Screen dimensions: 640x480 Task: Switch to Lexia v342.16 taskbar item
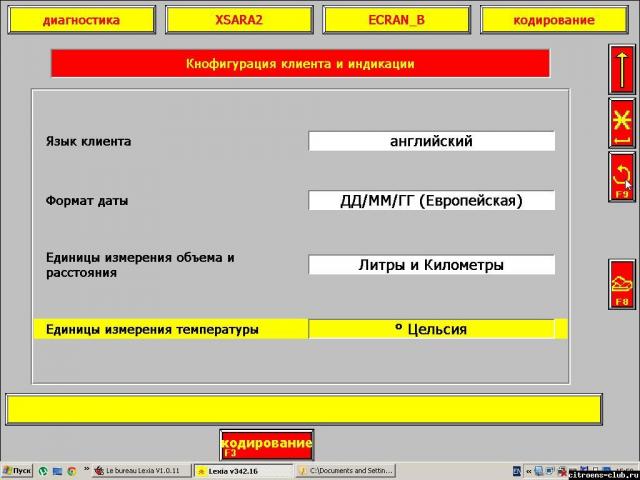point(243,471)
